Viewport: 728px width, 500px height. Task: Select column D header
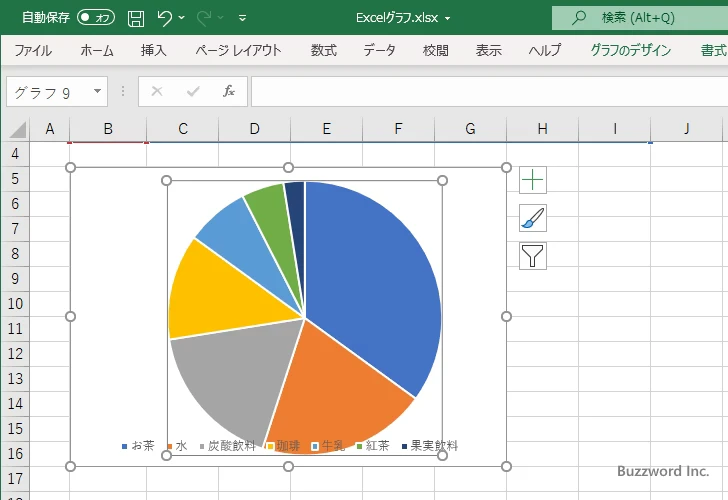click(254, 129)
